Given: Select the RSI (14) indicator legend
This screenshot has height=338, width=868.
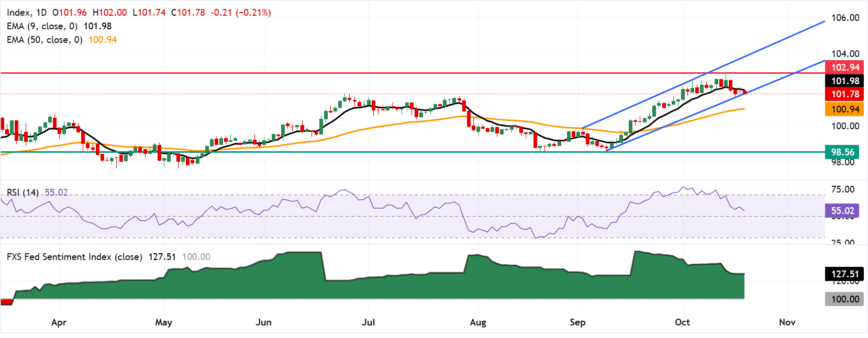Looking at the screenshot, I should [23, 193].
